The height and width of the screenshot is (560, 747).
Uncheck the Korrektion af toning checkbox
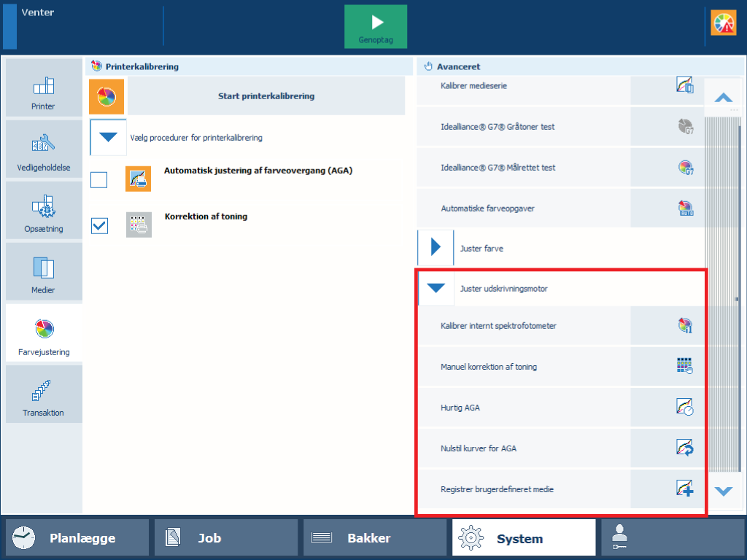99,226
